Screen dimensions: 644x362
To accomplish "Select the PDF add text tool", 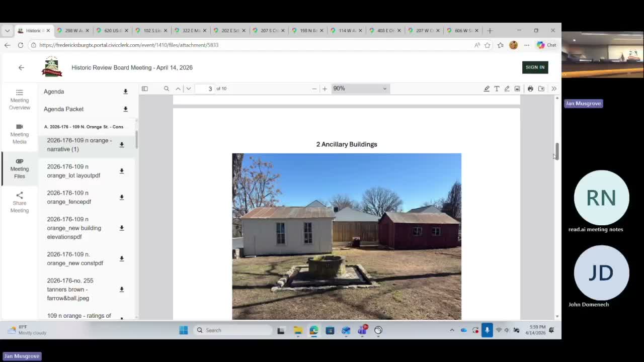I will pyautogui.click(x=497, y=88).
